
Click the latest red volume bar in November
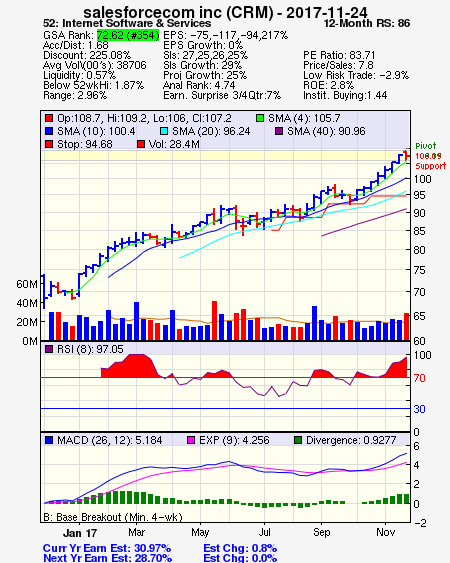(x=407, y=326)
